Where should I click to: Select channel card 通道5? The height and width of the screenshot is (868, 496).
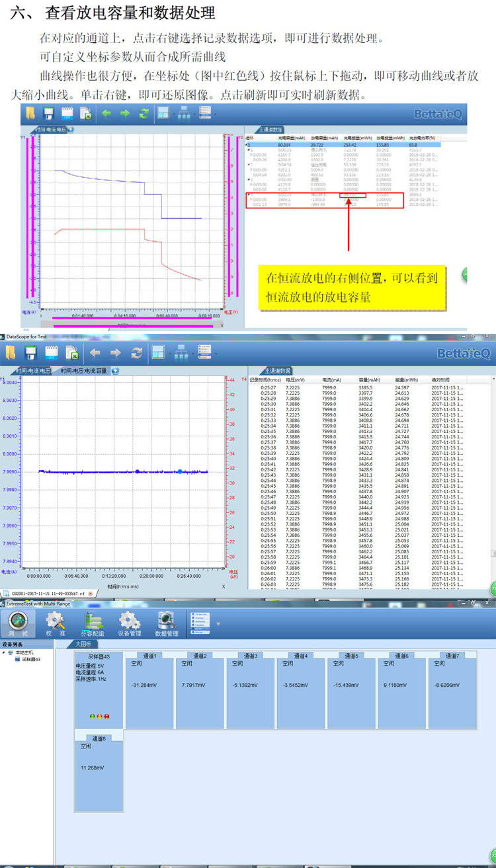[x=351, y=690]
